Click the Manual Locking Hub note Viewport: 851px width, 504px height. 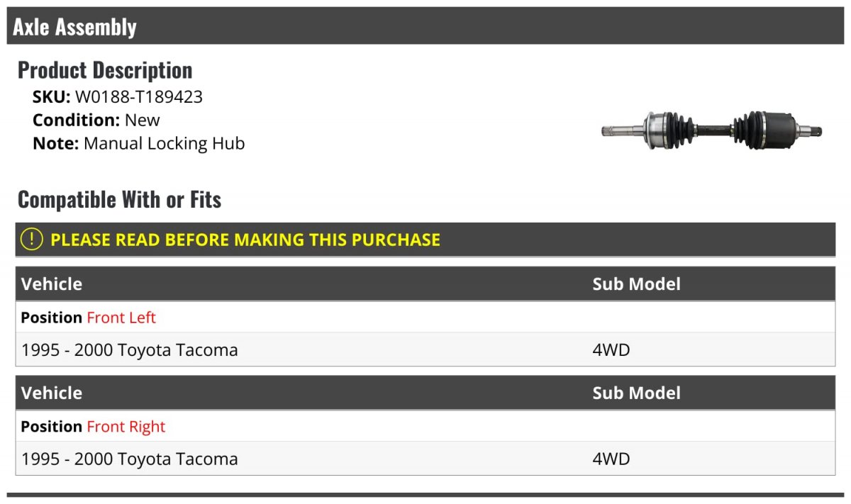coord(164,143)
